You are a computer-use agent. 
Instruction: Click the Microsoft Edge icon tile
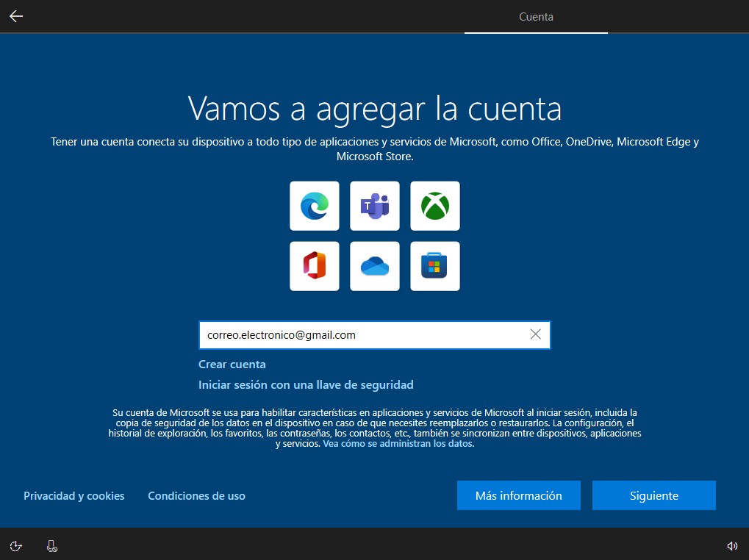315,206
